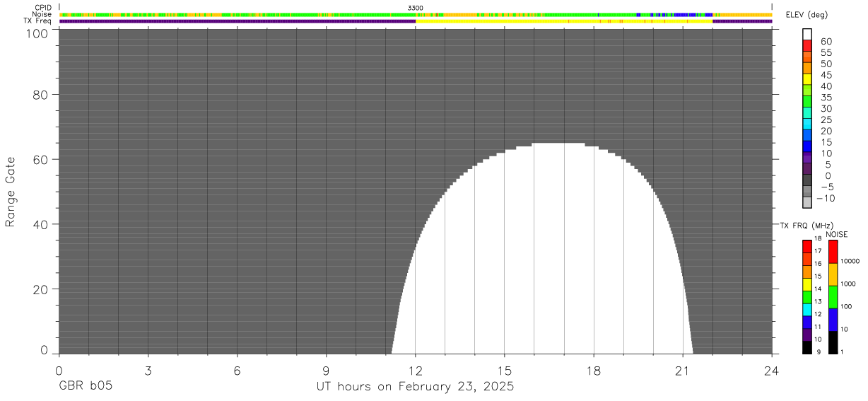Select the light gray bottom ELEV colorbar segment

click(807, 202)
